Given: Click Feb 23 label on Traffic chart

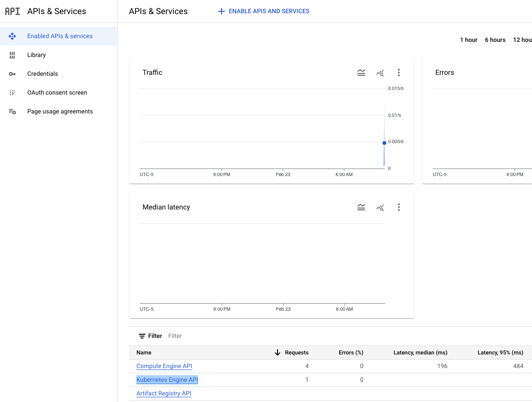Looking at the screenshot, I should (x=283, y=175).
